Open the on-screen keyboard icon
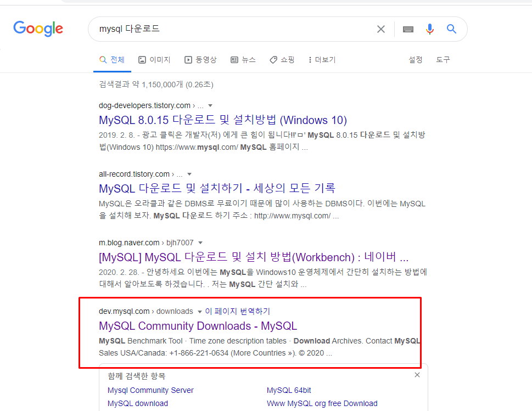Viewport: 532px width, 411px height. [408, 29]
